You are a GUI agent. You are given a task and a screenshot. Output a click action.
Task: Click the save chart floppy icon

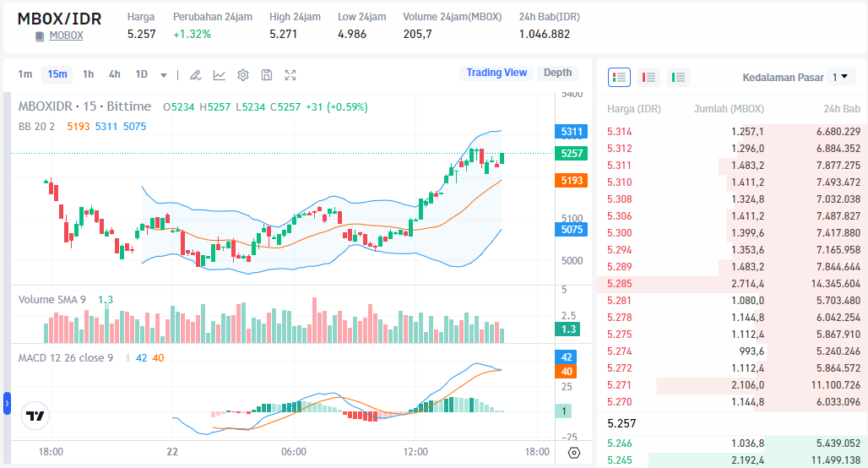267,75
